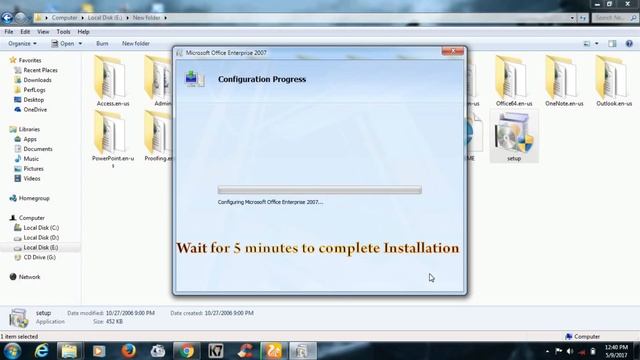Select the setup application icon
The width and height of the screenshot is (640, 360).
point(514,137)
